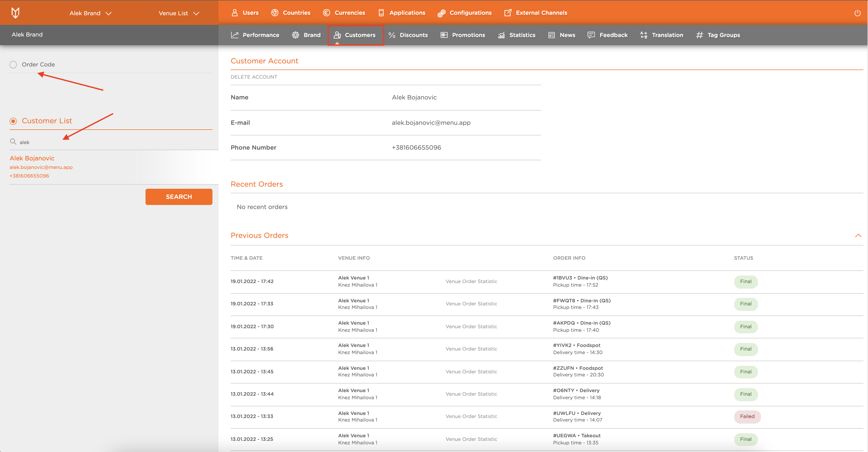Switch to the Performance tab
868x452 pixels.
255,35
